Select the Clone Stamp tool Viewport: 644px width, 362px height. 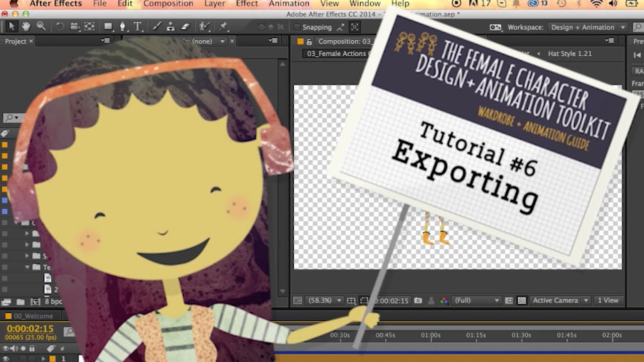171,27
